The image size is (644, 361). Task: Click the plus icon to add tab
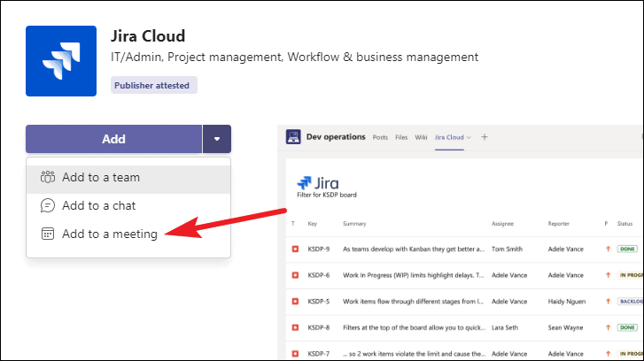[x=485, y=137]
